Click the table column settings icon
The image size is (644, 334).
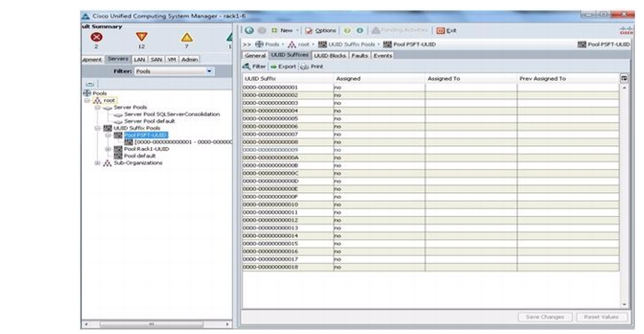click(x=625, y=78)
